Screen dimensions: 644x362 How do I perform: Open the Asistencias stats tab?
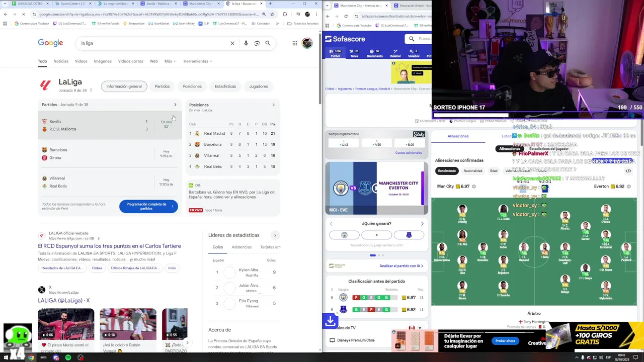[x=242, y=247]
